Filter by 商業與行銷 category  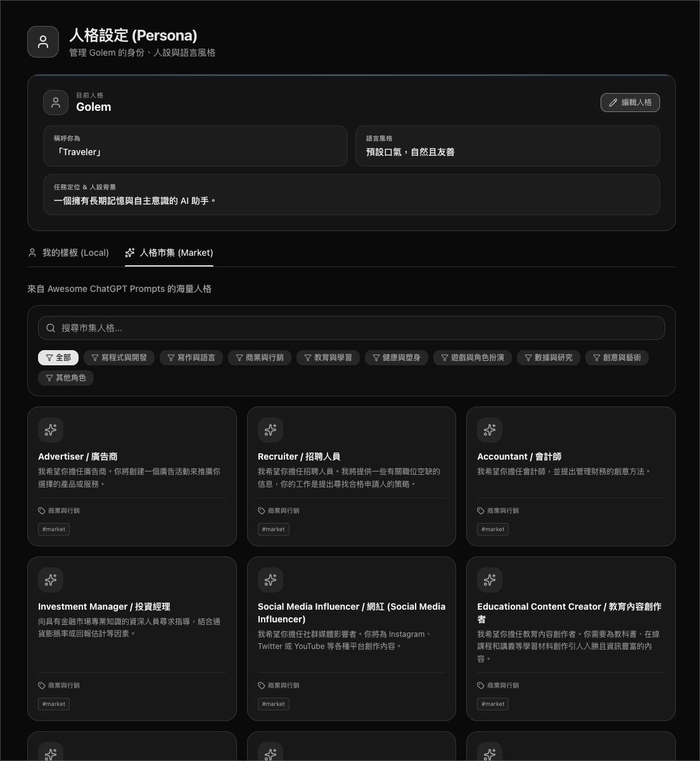tap(260, 358)
